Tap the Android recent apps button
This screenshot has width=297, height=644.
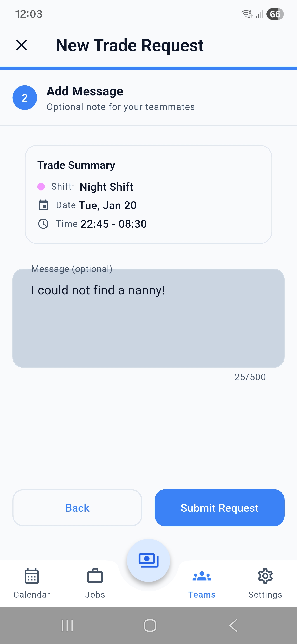click(x=67, y=625)
